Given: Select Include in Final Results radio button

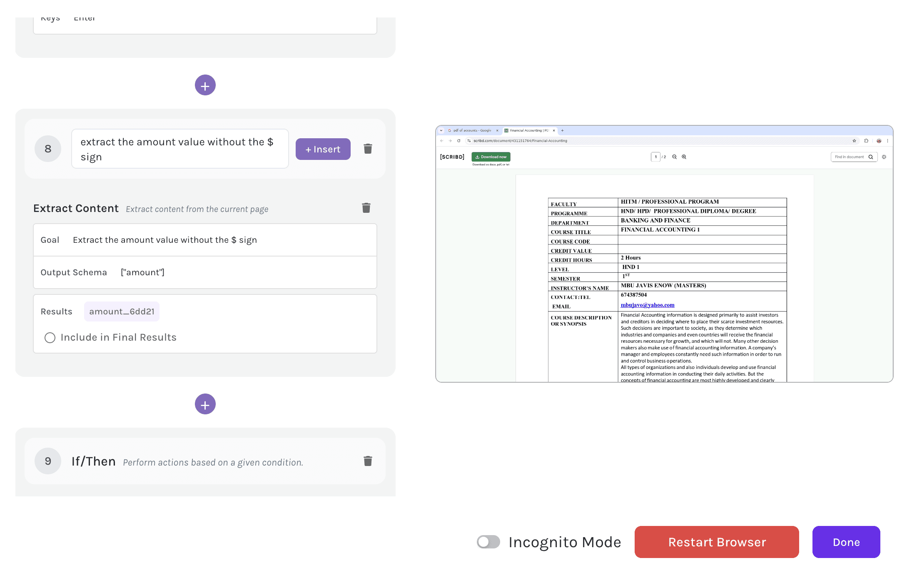Looking at the screenshot, I should tap(50, 338).
